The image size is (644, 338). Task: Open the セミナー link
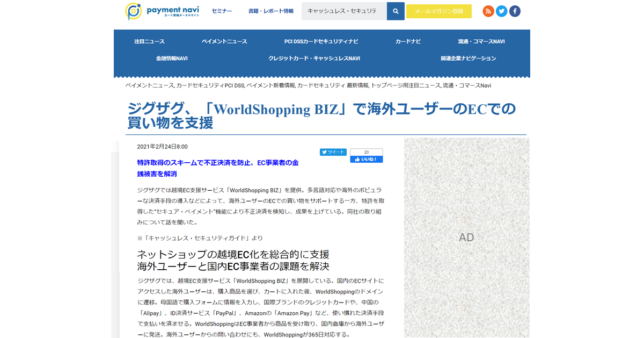click(222, 11)
